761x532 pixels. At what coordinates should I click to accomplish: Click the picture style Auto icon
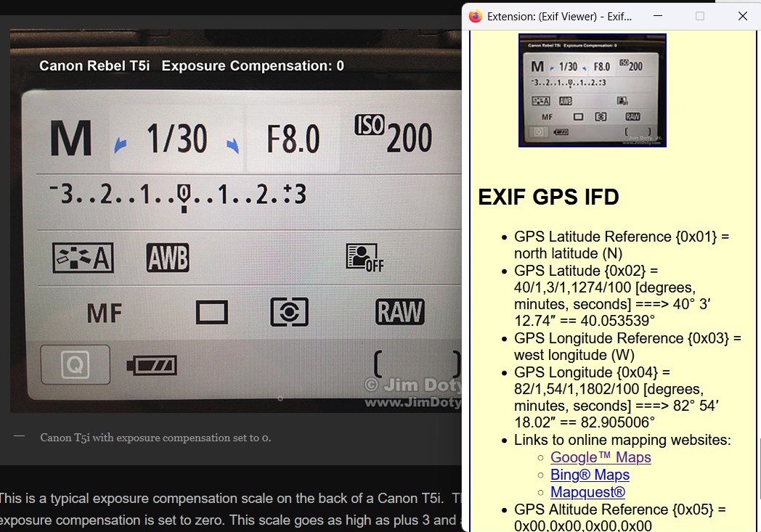pyautogui.click(x=84, y=257)
